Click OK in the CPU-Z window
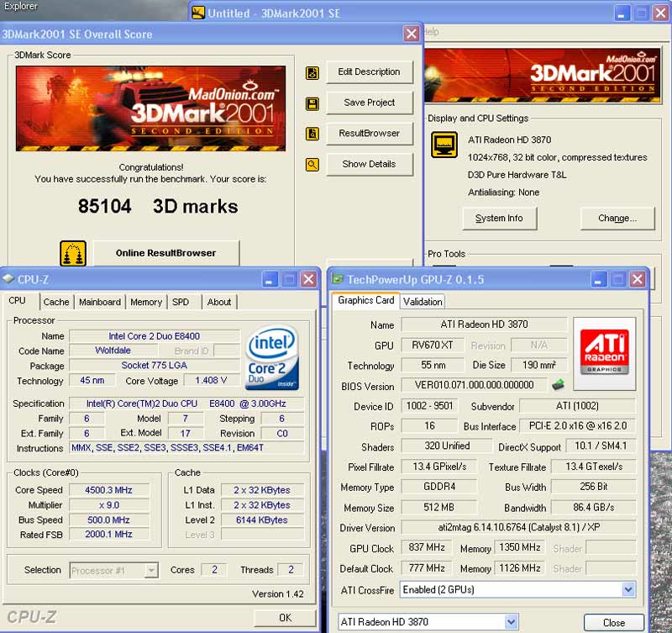672x633 pixels. click(285, 618)
